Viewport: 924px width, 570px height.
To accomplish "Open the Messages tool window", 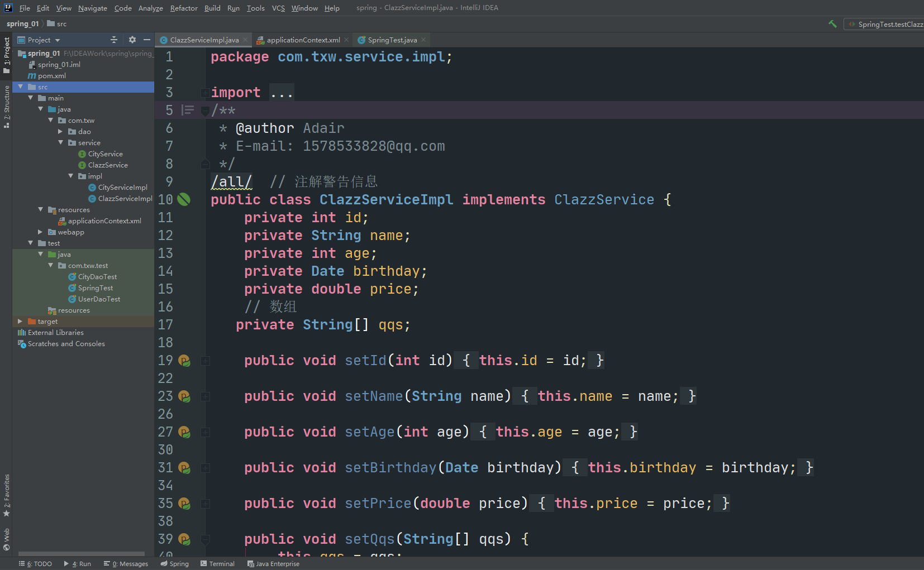I will tap(126, 564).
